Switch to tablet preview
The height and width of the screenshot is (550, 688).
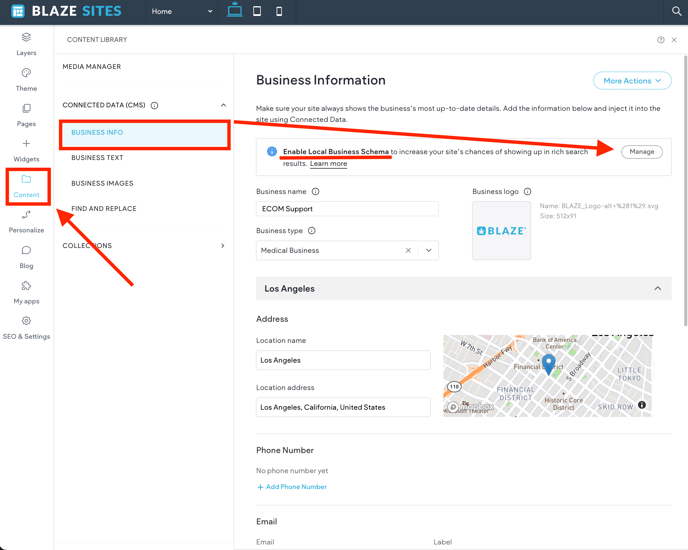coord(257,12)
